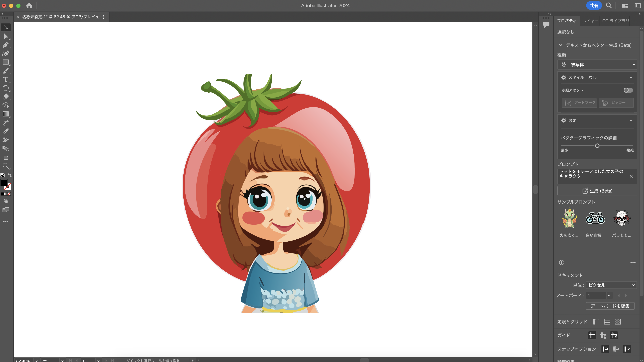Select the Direct Selection tool
Screen dimensions: 644x362
pos(6,36)
